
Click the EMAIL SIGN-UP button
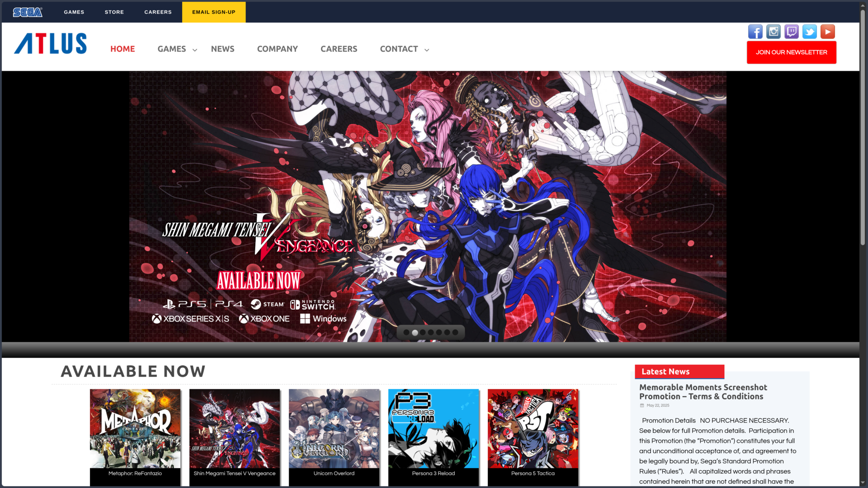tap(214, 12)
